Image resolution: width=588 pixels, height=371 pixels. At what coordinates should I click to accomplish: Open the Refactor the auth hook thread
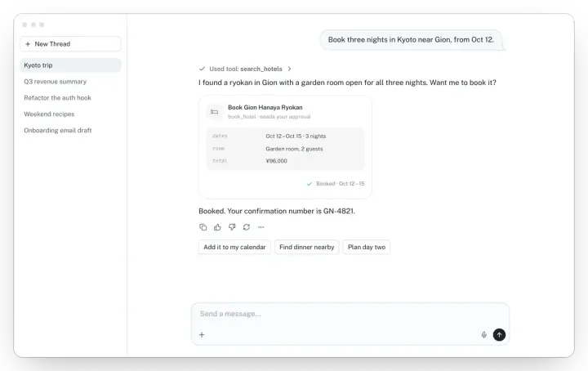70,98
